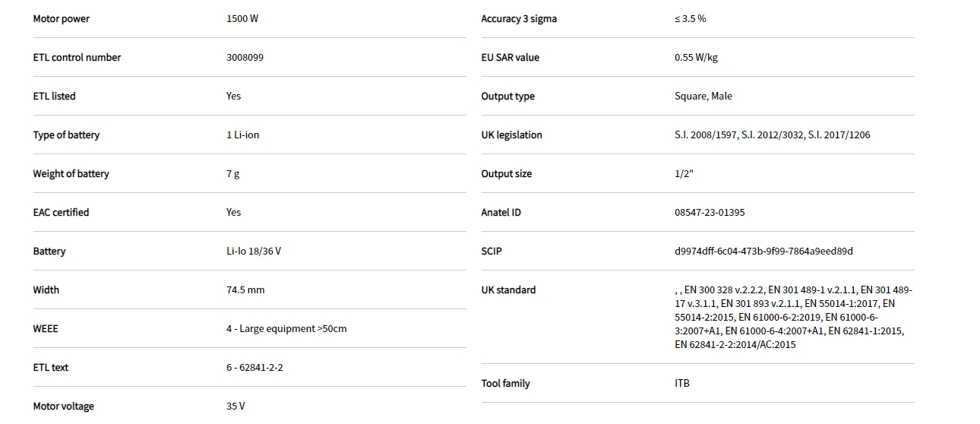
Task: Click the Type of battery label
Action: [x=66, y=135]
